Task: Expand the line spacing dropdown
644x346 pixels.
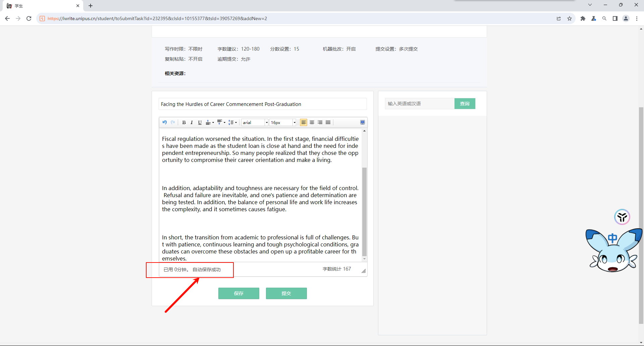Action: 232,122
